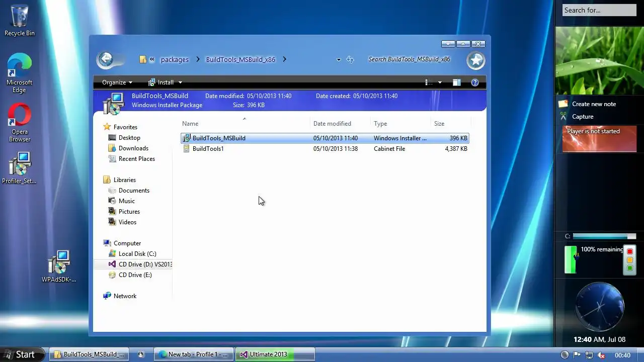Open Explorer Help question mark icon
Screen dimensions: 644x362
tap(474, 82)
